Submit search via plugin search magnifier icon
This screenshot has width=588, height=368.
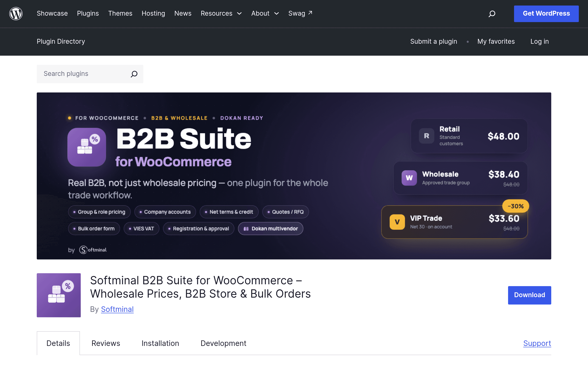point(134,74)
